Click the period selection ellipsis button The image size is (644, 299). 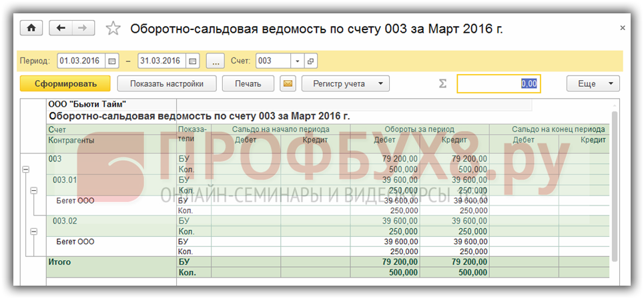[x=215, y=61]
